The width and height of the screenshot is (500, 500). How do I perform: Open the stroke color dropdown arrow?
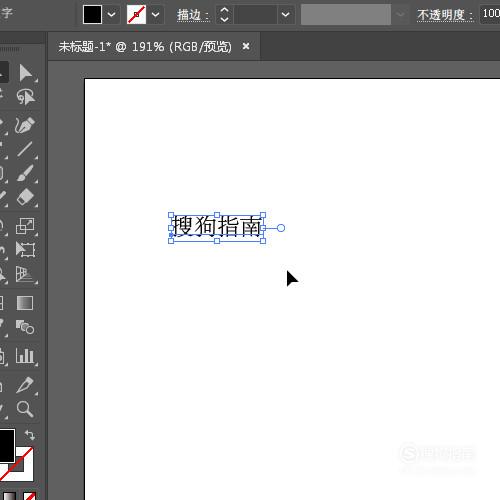click(155, 14)
